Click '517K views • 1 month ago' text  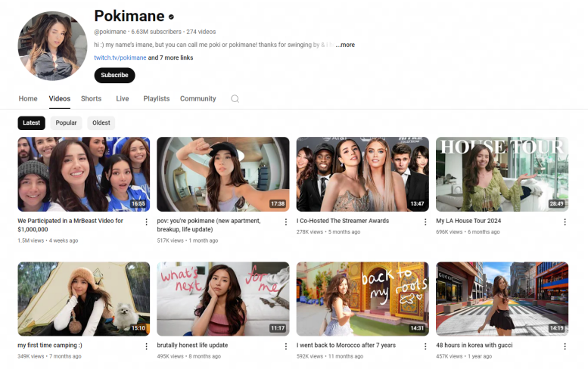(188, 240)
